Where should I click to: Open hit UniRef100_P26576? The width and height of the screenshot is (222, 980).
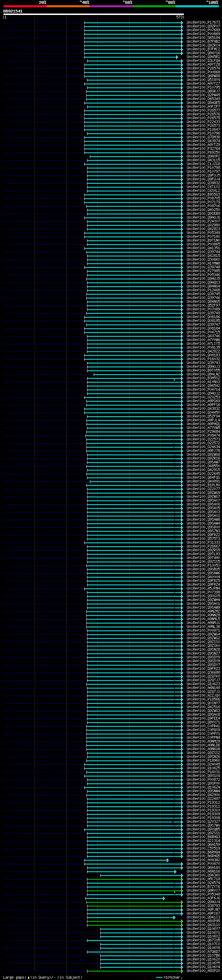203,114
